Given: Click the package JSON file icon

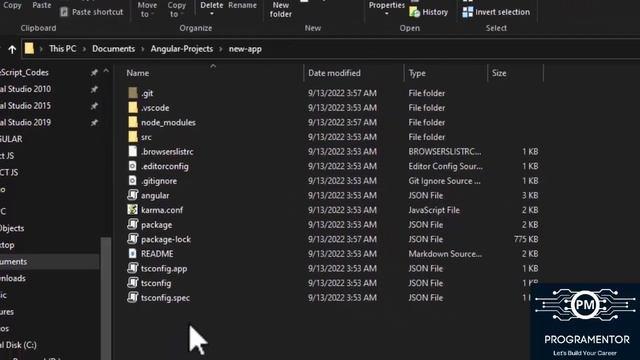Looking at the screenshot, I should pyautogui.click(x=133, y=224).
